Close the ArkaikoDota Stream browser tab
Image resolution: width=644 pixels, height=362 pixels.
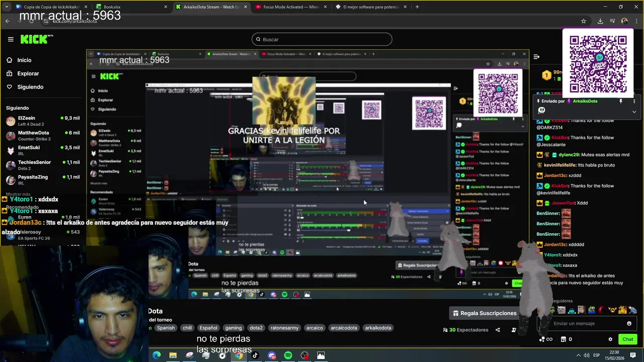pyautogui.click(x=245, y=7)
